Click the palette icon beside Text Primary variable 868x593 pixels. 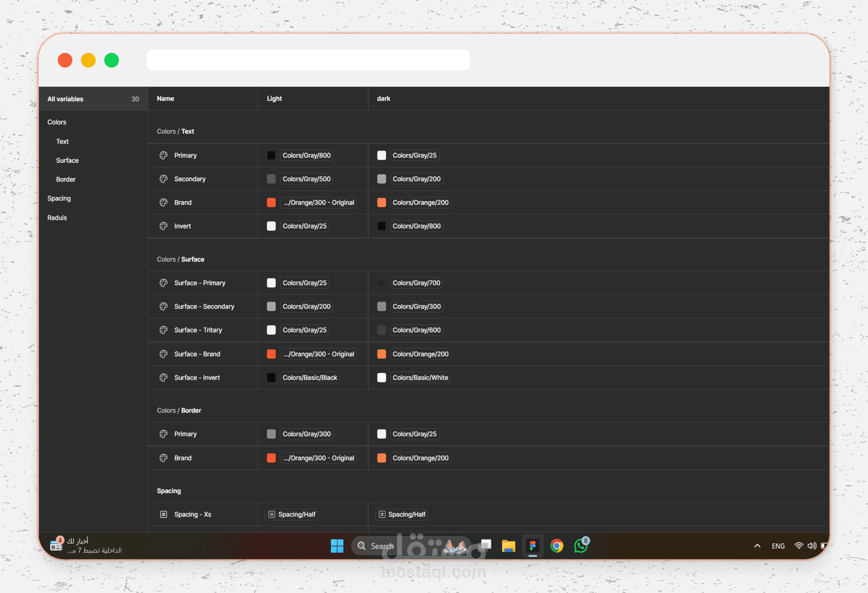164,155
